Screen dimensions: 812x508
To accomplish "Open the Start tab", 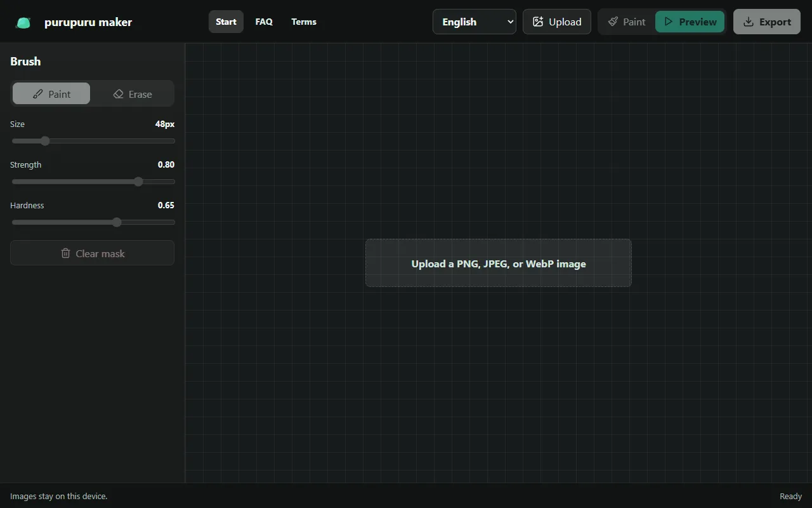I will 226,22.
